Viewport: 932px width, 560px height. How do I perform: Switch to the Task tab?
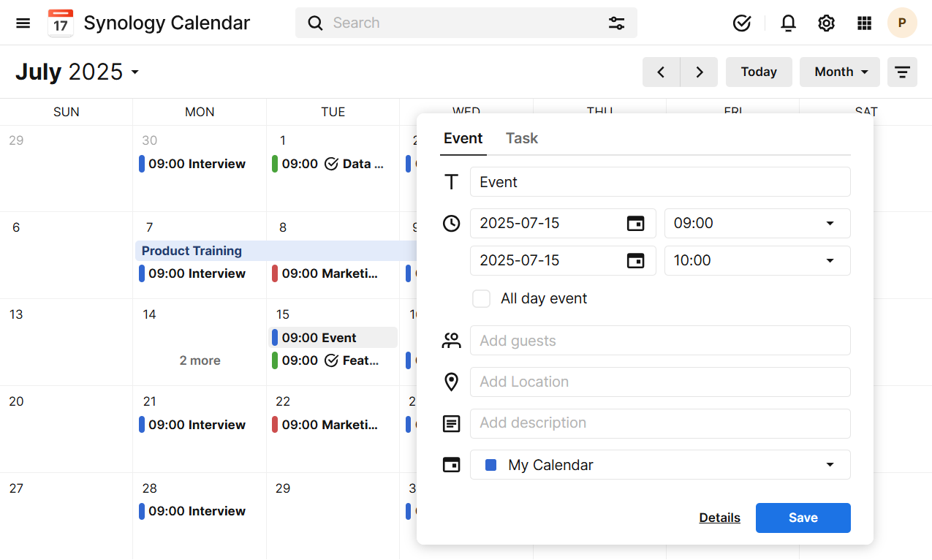[521, 139]
